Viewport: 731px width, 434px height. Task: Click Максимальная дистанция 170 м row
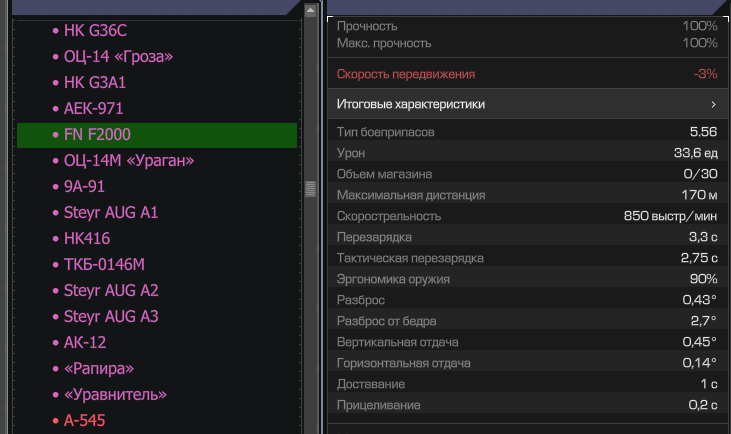tap(528, 195)
